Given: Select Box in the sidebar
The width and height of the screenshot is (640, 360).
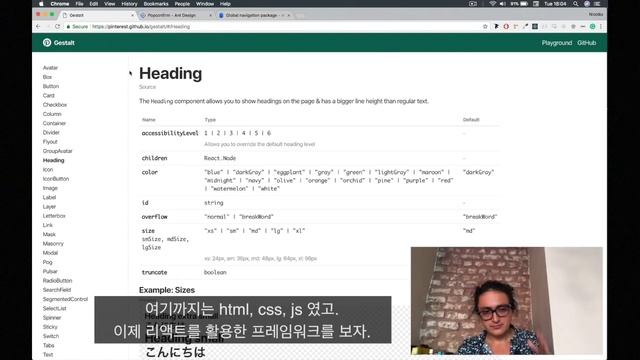Looking at the screenshot, I should coord(47,77).
